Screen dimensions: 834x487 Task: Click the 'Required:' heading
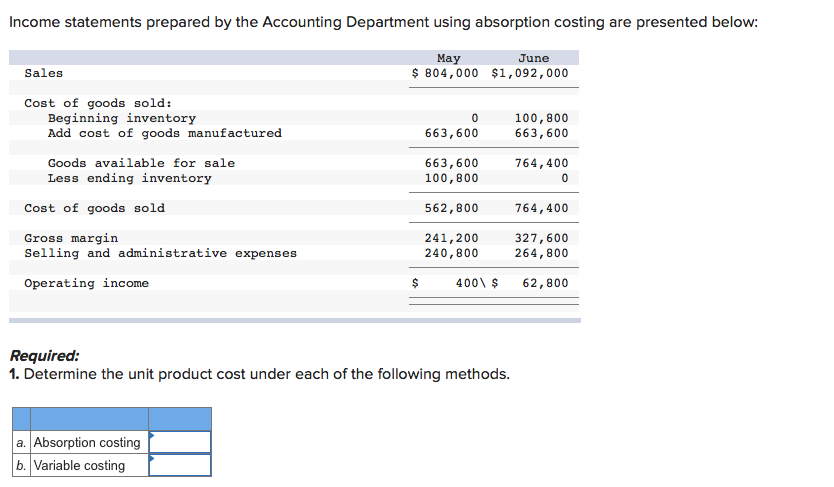(45, 355)
